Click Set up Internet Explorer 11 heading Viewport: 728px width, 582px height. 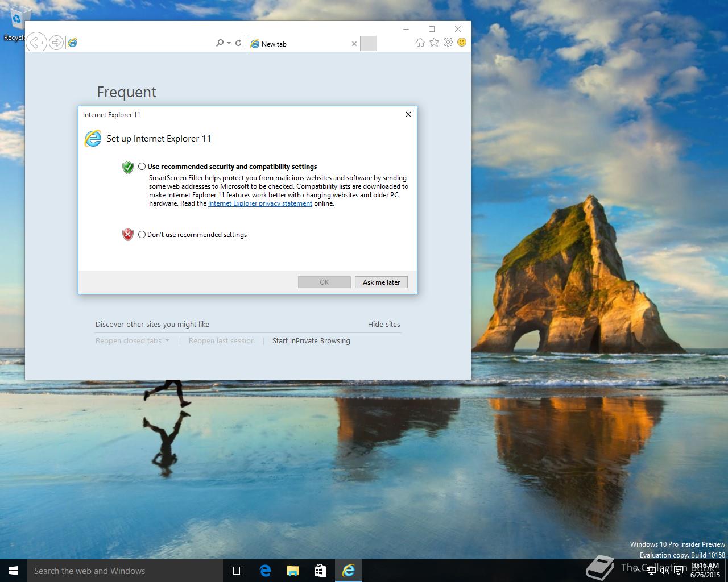click(159, 139)
